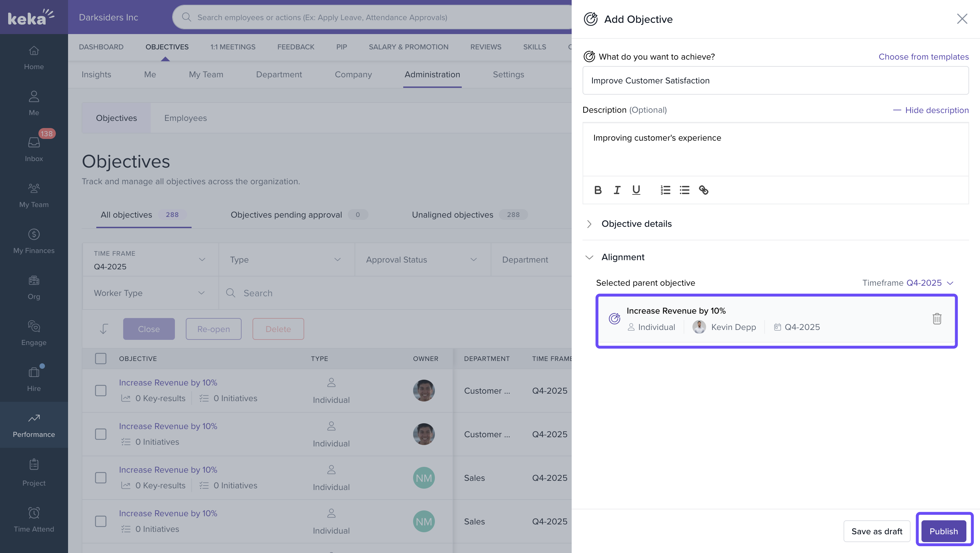Insert bulleted list in description
Screen dimensions: 980x553
[x=684, y=190]
